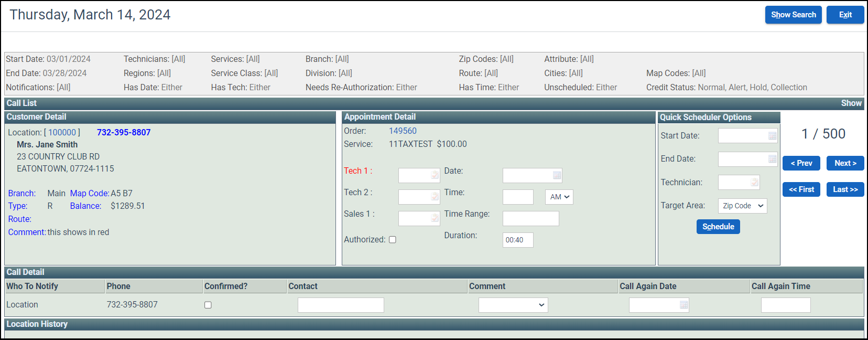The width and height of the screenshot is (868, 340).
Task: Open location 100000 link
Action: pyautogui.click(x=62, y=133)
